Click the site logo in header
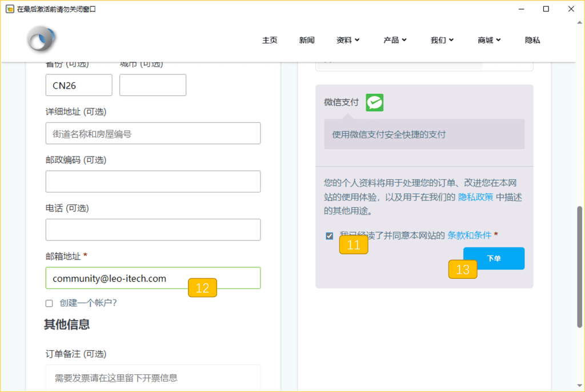The image size is (585, 392). click(x=42, y=41)
